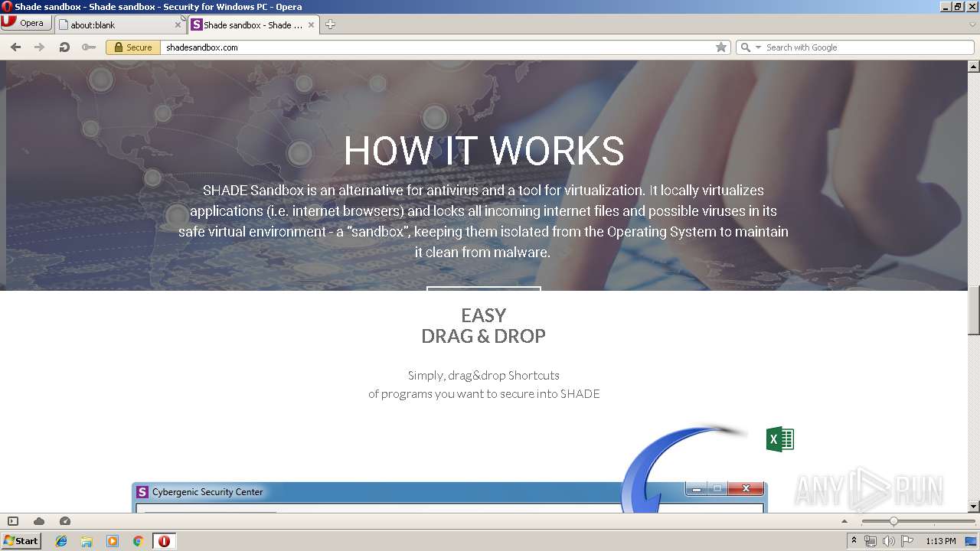
Task: Launch Google Chrome from taskbar
Action: 138,541
